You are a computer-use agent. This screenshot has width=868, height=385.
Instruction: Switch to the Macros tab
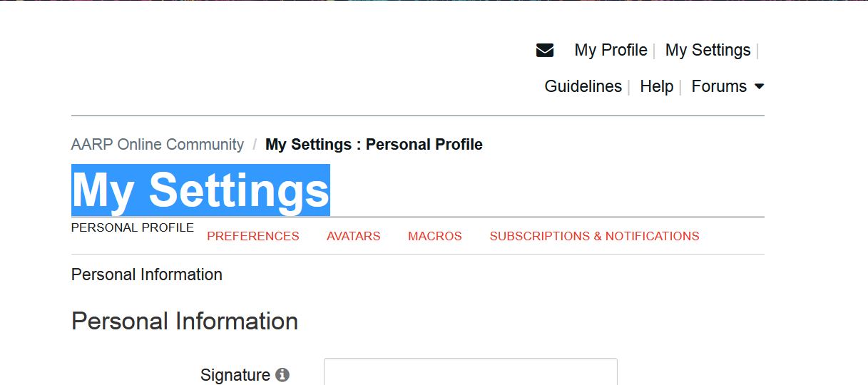(x=435, y=236)
